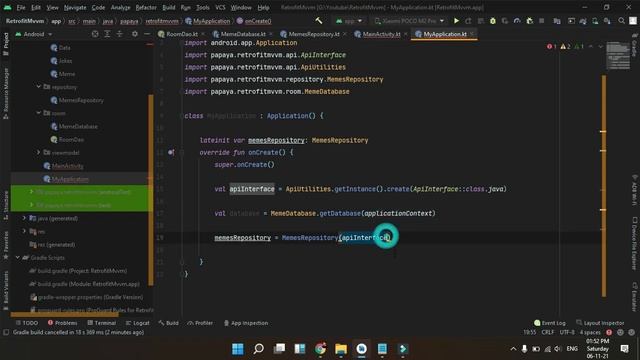Expand the res folder in project tree

24,231
